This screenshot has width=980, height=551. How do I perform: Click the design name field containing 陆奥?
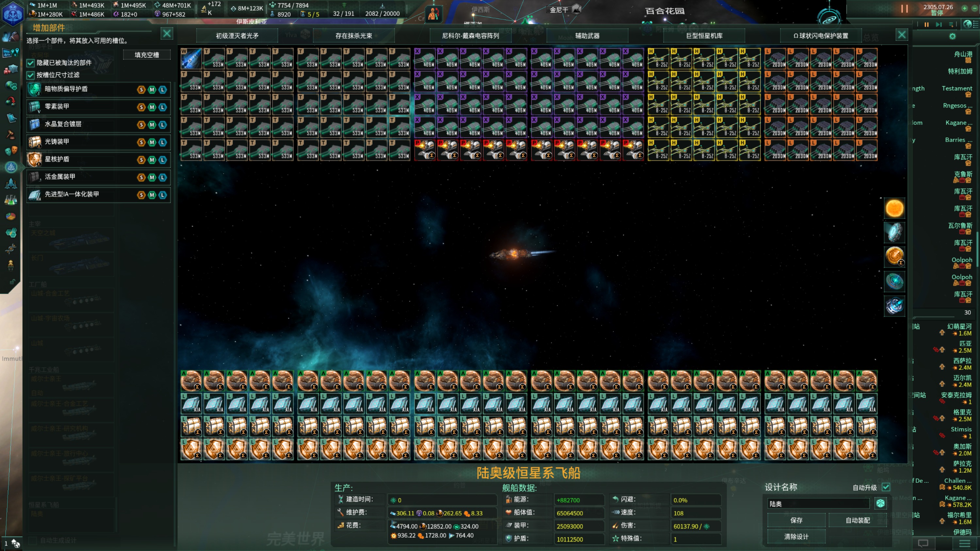[x=818, y=503]
